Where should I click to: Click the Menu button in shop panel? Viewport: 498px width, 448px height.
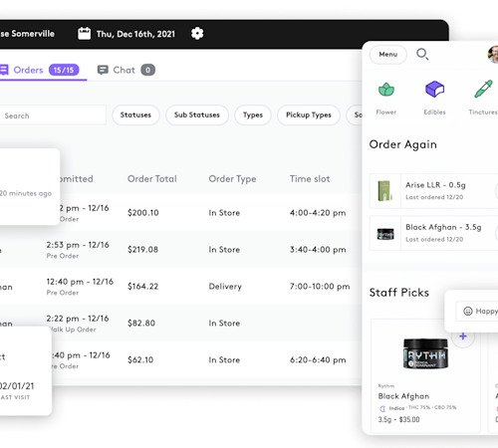pyautogui.click(x=388, y=55)
